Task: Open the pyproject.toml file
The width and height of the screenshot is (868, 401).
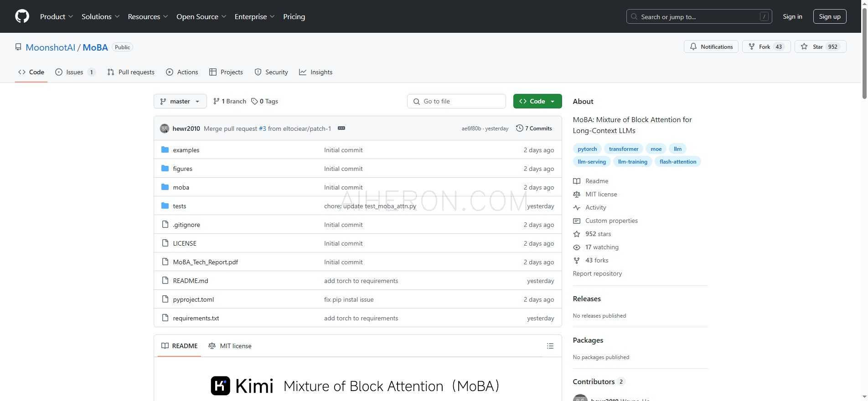Action: click(x=193, y=299)
